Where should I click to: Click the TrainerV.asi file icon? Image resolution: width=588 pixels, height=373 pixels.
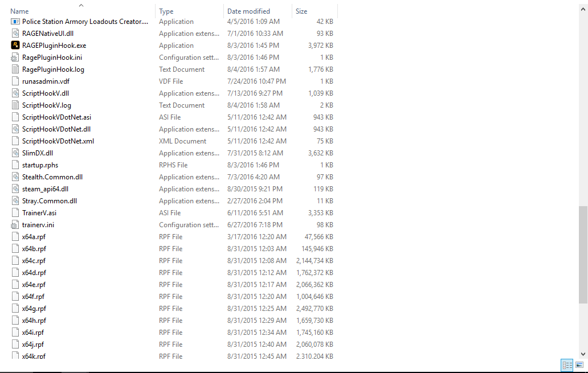pyautogui.click(x=15, y=213)
